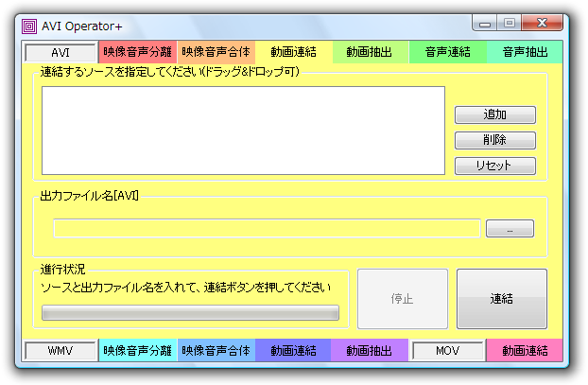
Task: Browse output file with ... button
Action: point(510,229)
